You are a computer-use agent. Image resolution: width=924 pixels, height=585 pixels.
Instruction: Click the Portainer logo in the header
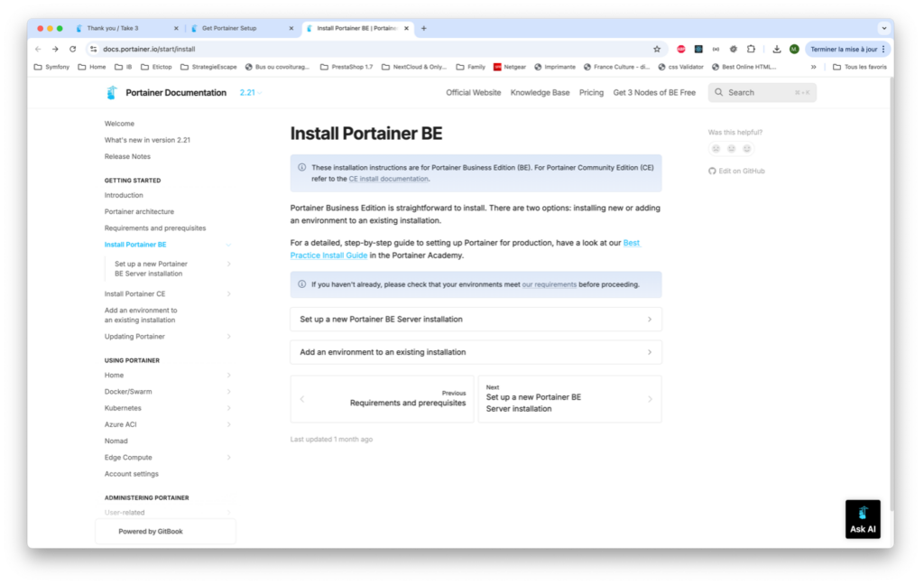[111, 93]
